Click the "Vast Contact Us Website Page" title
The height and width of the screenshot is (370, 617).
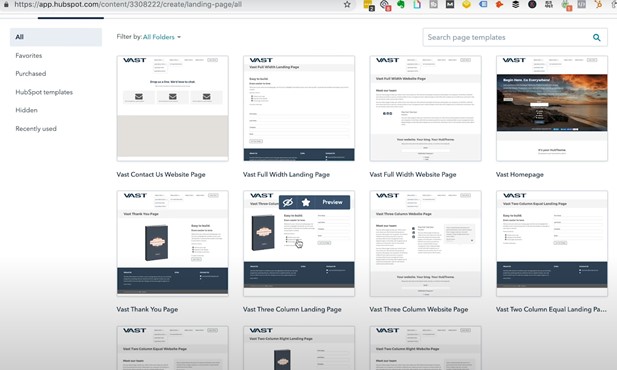click(161, 174)
